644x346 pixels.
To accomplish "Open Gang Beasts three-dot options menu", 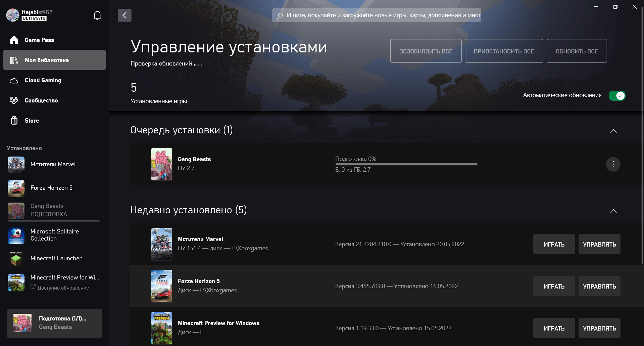I will click(x=613, y=164).
